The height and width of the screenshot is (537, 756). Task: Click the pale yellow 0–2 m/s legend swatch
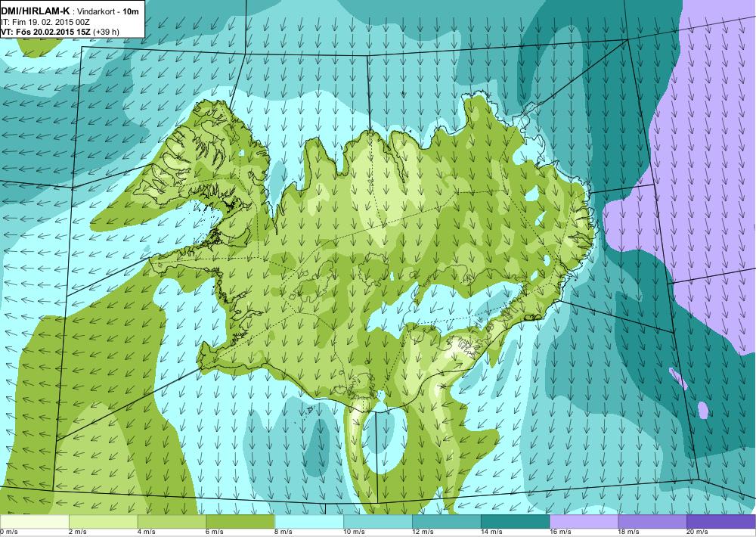click(34, 522)
